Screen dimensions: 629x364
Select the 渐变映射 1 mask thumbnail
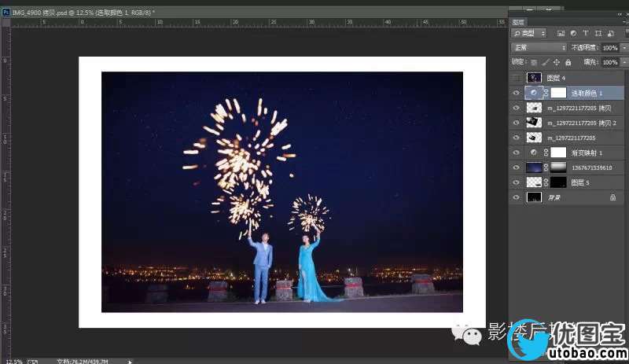[558, 153]
